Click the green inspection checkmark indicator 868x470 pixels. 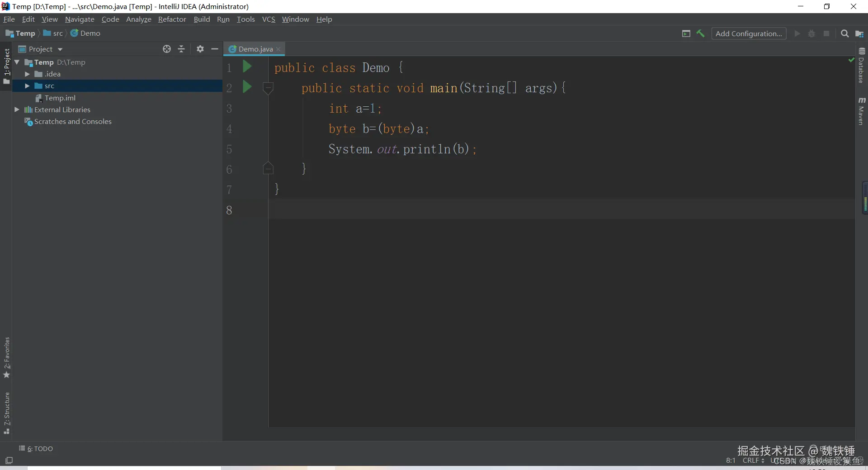click(x=851, y=60)
